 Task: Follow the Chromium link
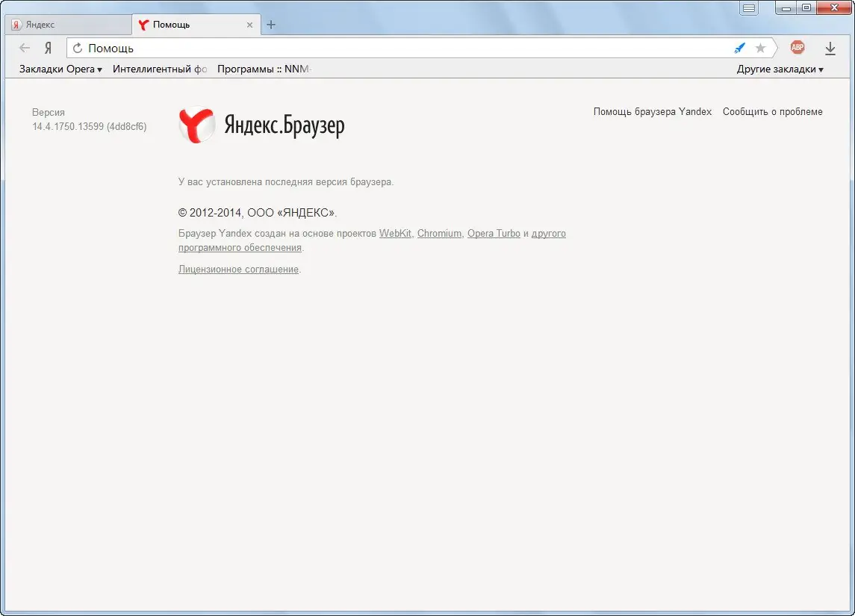tap(439, 233)
